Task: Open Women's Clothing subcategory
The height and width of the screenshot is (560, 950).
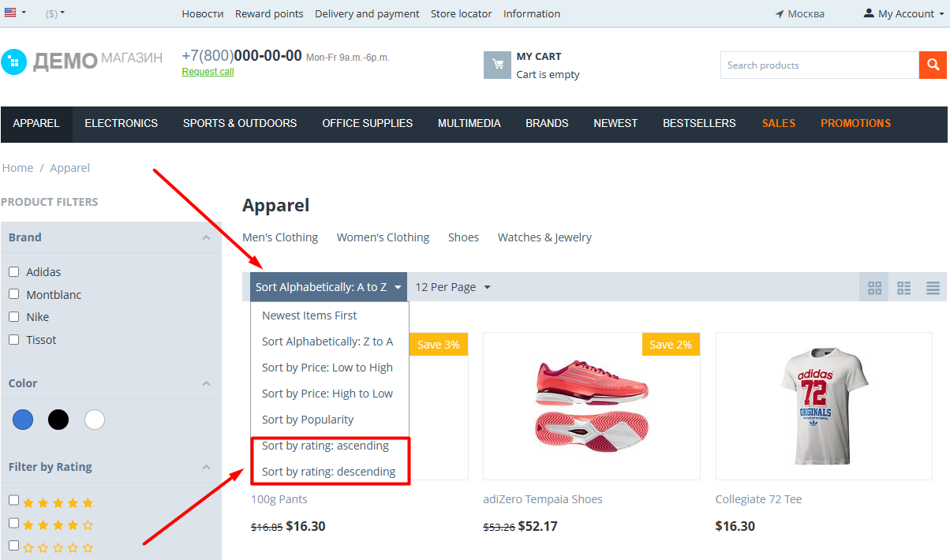Action: click(383, 237)
